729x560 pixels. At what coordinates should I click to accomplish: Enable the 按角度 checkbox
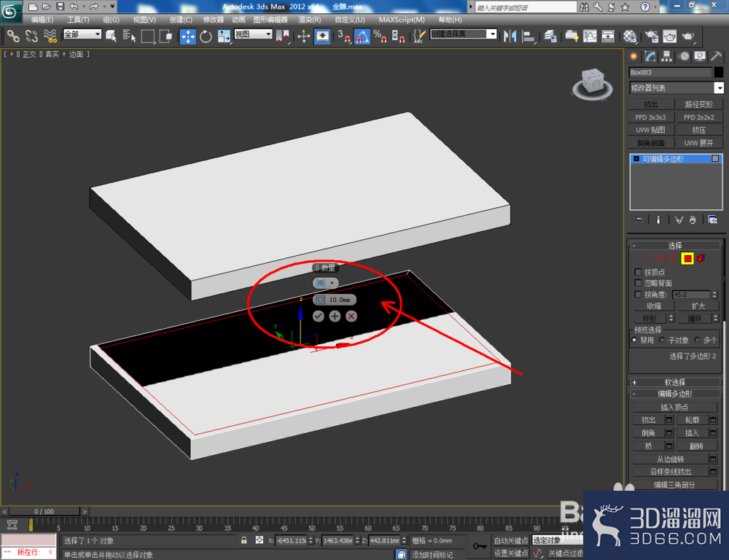click(x=638, y=295)
